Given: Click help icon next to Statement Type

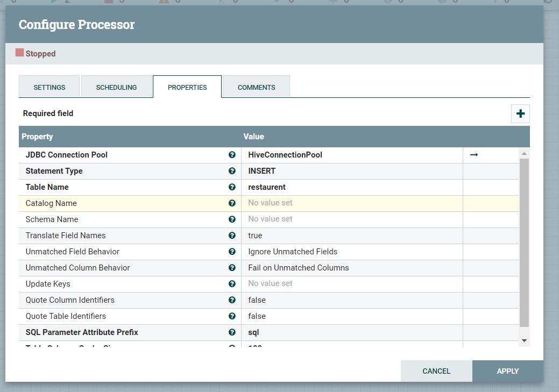Looking at the screenshot, I should (232, 171).
